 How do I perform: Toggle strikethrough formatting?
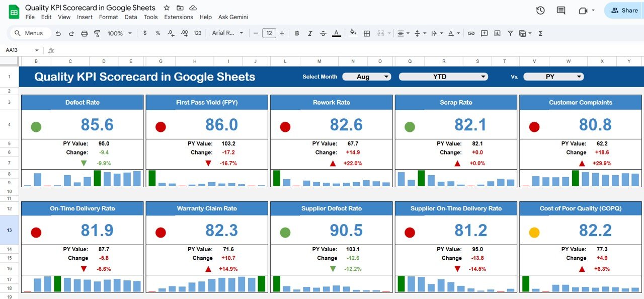tap(323, 33)
